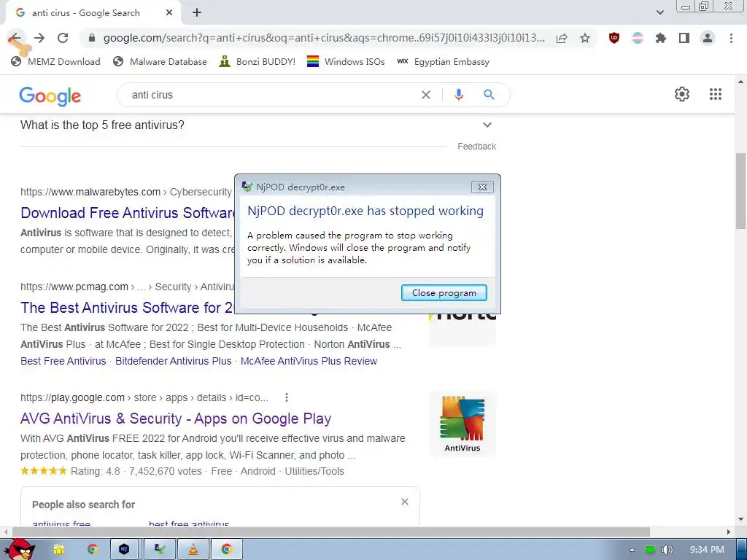Click 'Close program' in the crash dialog

[444, 293]
